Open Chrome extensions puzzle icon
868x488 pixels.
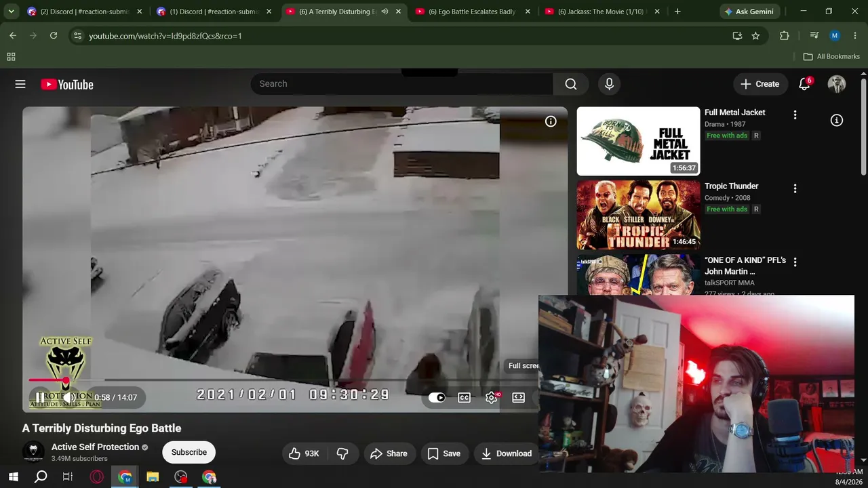pos(785,36)
